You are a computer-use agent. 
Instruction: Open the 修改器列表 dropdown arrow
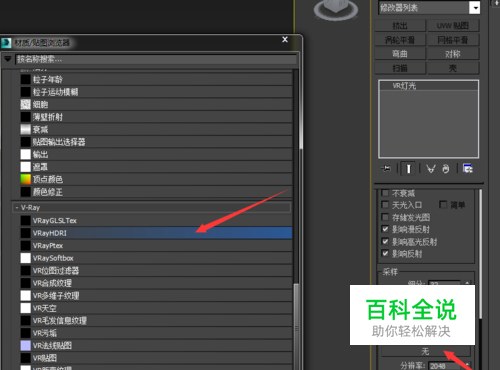tap(474, 7)
